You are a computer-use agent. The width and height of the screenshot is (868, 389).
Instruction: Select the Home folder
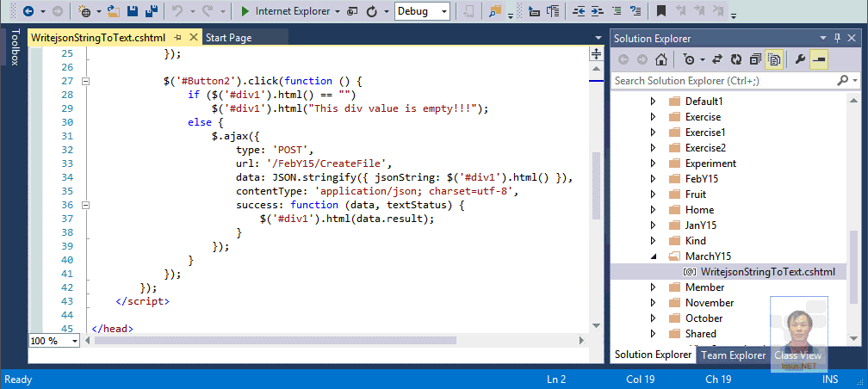699,210
